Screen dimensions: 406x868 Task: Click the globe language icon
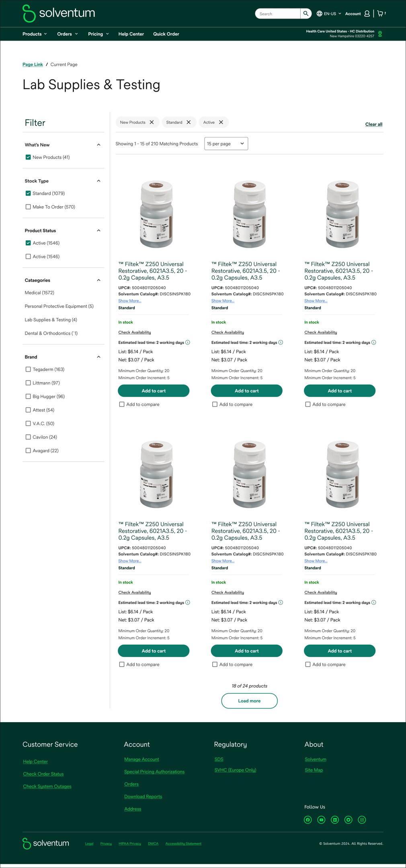[x=319, y=14]
